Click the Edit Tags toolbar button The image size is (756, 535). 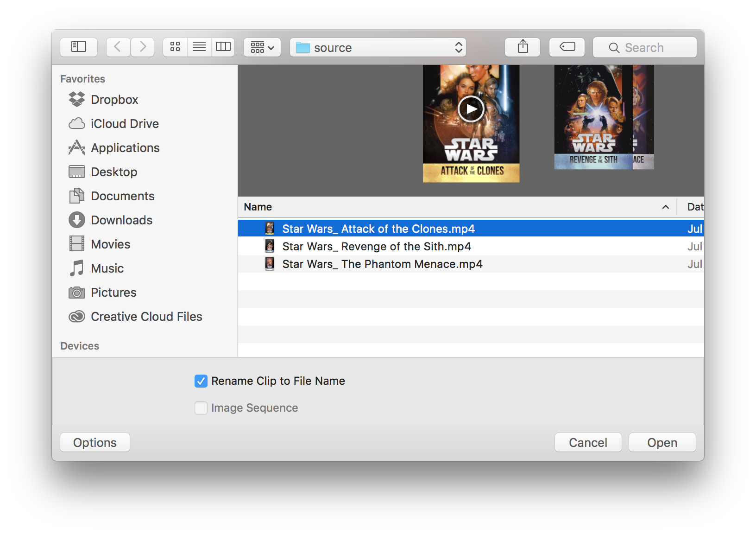[567, 47]
